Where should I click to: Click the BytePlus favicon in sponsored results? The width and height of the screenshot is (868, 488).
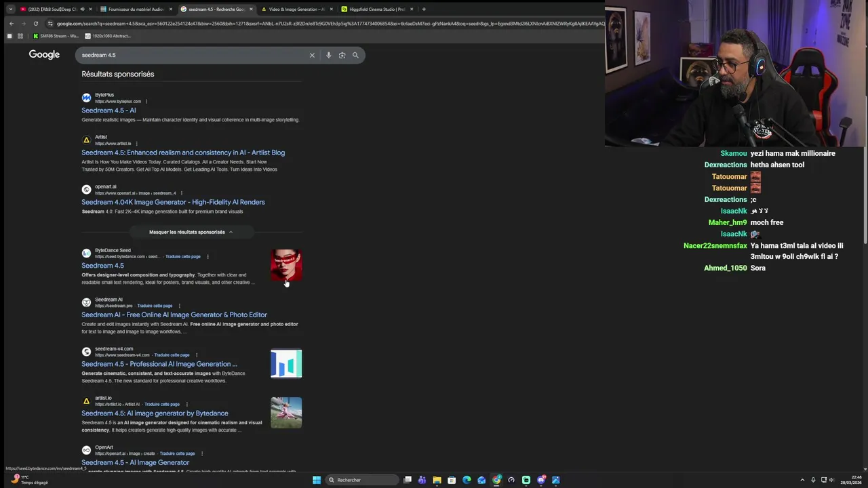click(86, 98)
